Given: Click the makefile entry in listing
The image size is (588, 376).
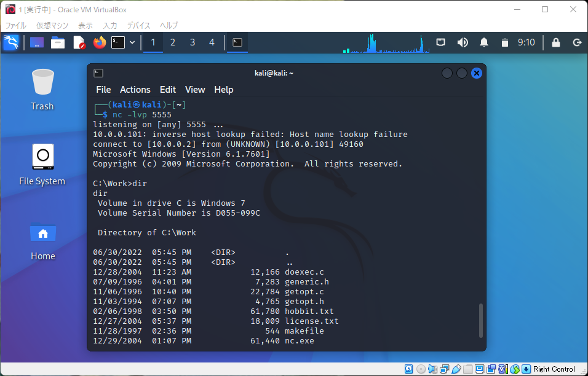Looking at the screenshot, I should [x=304, y=331].
